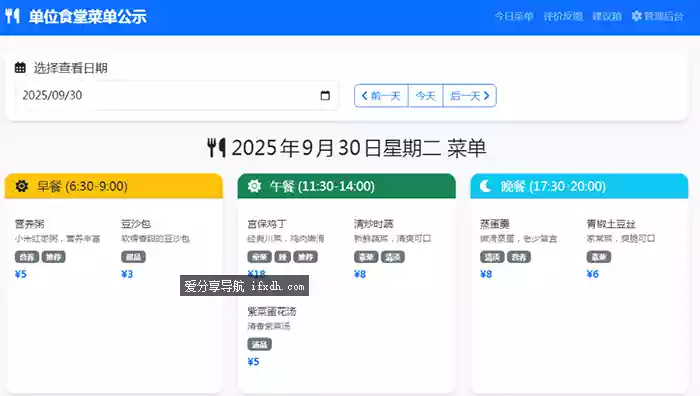Select the 紫菜蛋花汤 dish name
The width and height of the screenshot is (700, 396).
pyautogui.click(x=272, y=311)
